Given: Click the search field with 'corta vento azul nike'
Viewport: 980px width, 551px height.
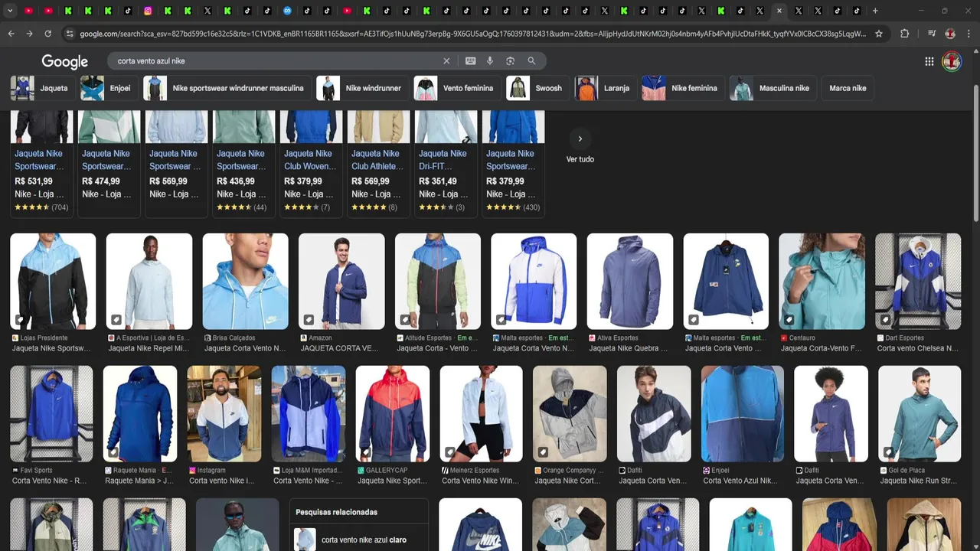Looking at the screenshot, I should pos(276,61).
